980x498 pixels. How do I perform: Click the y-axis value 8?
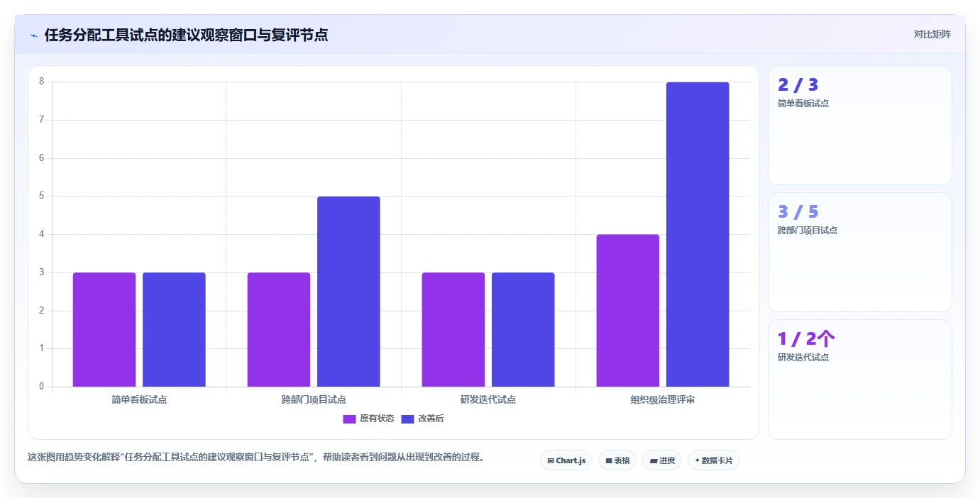coord(42,82)
